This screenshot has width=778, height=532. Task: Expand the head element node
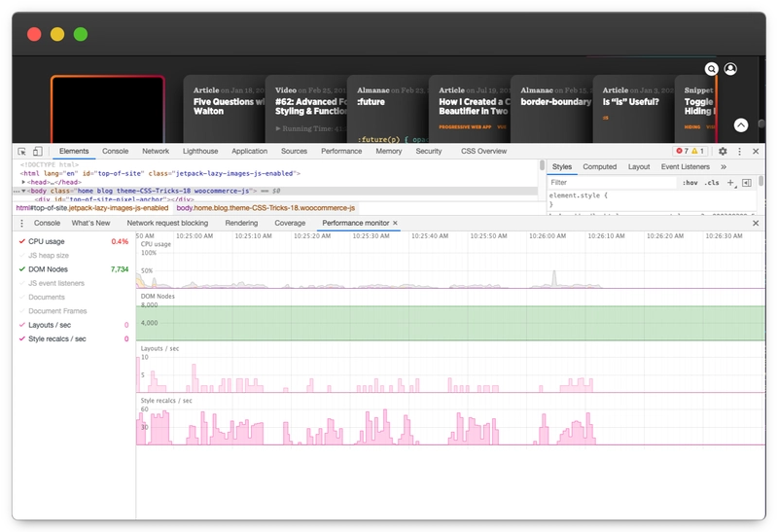tap(23, 182)
